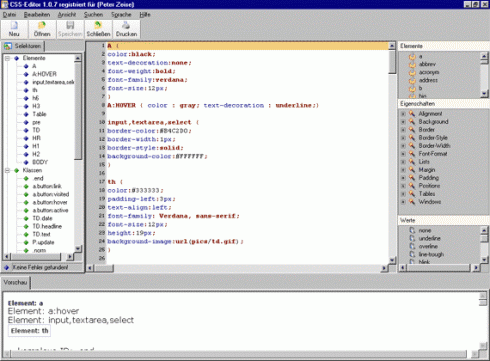Image resolution: width=490 pixels, height=361 pixels.
Task: Click the page icon beside value none
Action: 412,230
